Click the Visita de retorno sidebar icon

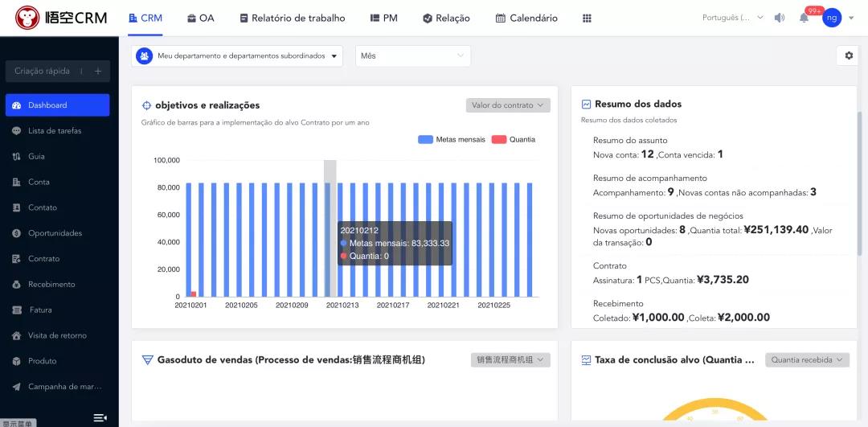(17, 335)
